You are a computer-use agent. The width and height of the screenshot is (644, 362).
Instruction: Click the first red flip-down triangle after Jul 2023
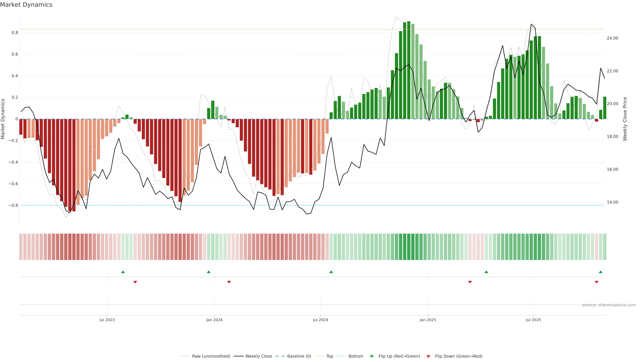coord(135,282)
